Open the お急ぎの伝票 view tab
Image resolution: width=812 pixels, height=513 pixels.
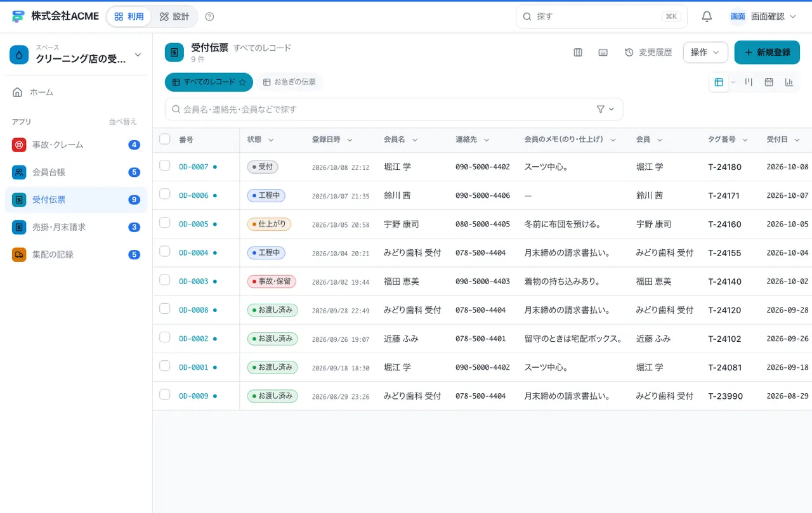pyautogui.click(x=289, y=82)
